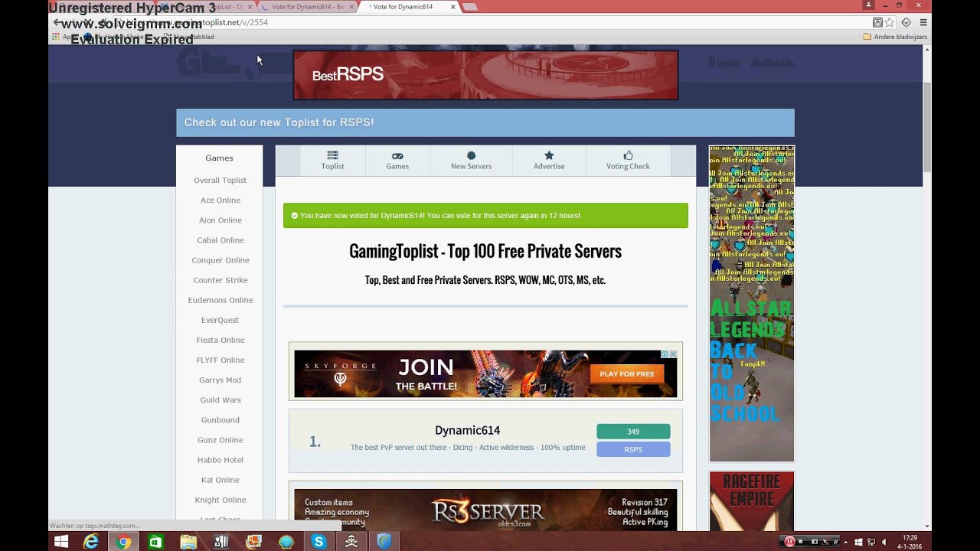980x551 pixels.
Task: Select Gunbound in the games list
Action: [x=220, y=420]
